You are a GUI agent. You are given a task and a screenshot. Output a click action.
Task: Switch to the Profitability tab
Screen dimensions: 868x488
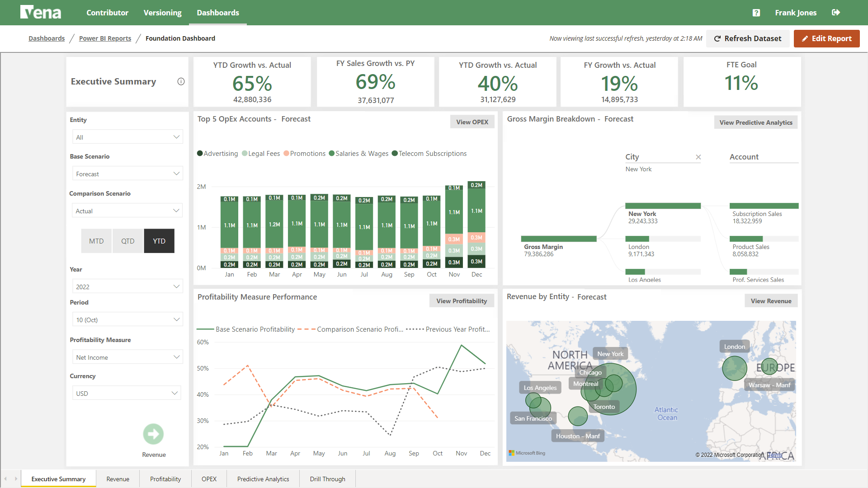tap(165, 479)
